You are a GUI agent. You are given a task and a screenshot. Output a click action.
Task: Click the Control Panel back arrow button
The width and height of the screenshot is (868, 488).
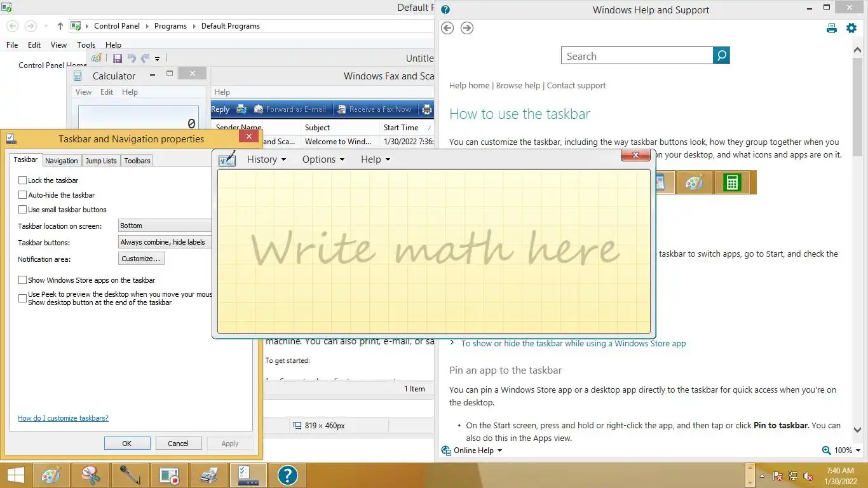tap(12, 26)
